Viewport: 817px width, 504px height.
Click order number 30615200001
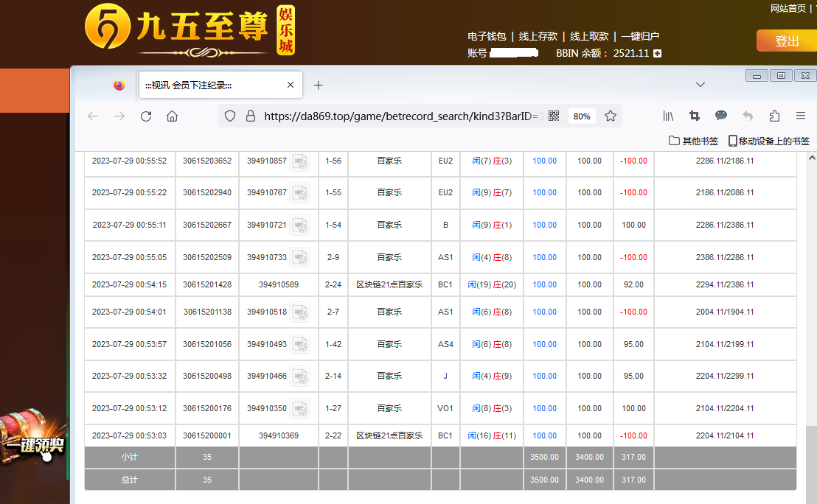point(207,435)
